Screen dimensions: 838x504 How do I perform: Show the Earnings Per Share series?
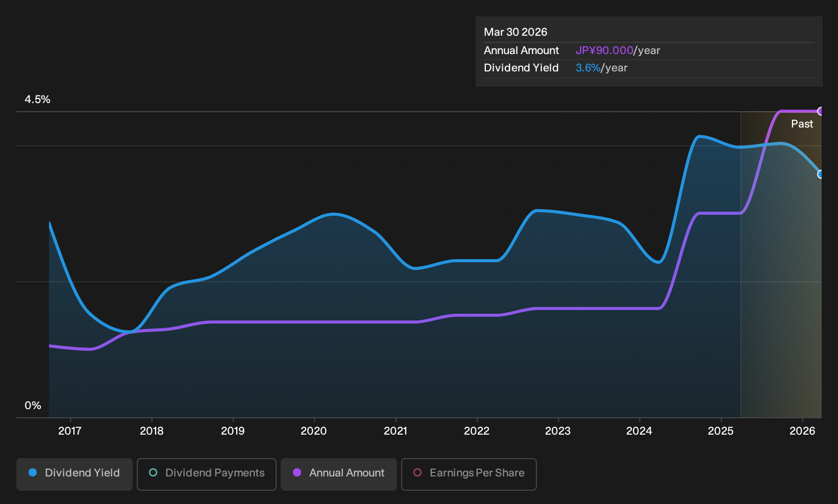pyautogui.click(x=469, y=474)
